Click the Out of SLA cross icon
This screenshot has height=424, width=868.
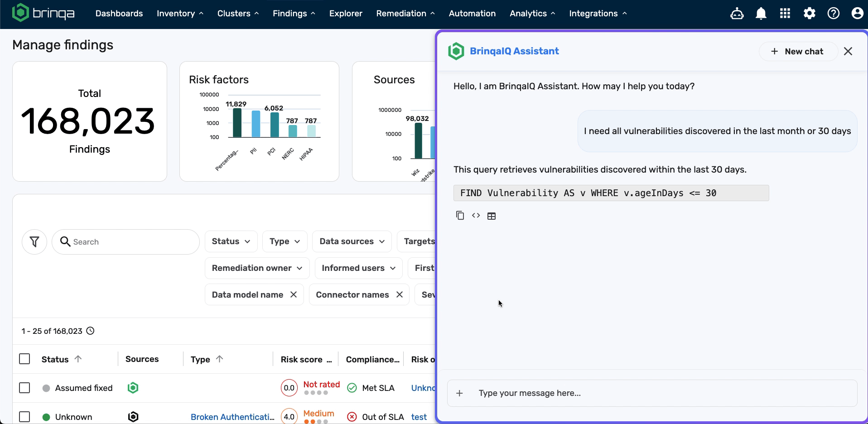352,417
